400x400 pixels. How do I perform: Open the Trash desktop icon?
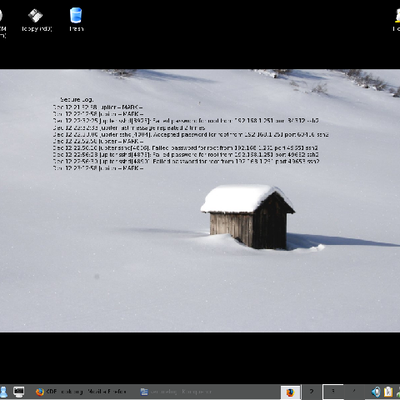click(x=76, y=20)
